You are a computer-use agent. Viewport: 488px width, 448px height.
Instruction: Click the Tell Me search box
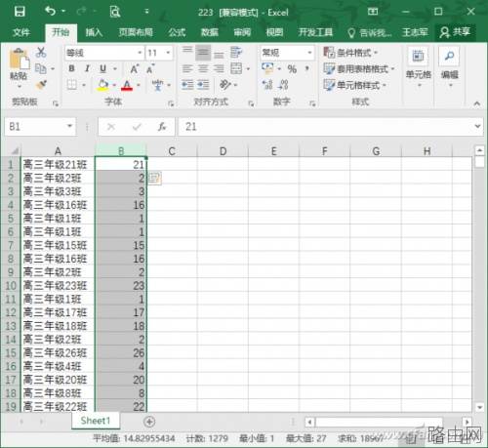[370, 32]
